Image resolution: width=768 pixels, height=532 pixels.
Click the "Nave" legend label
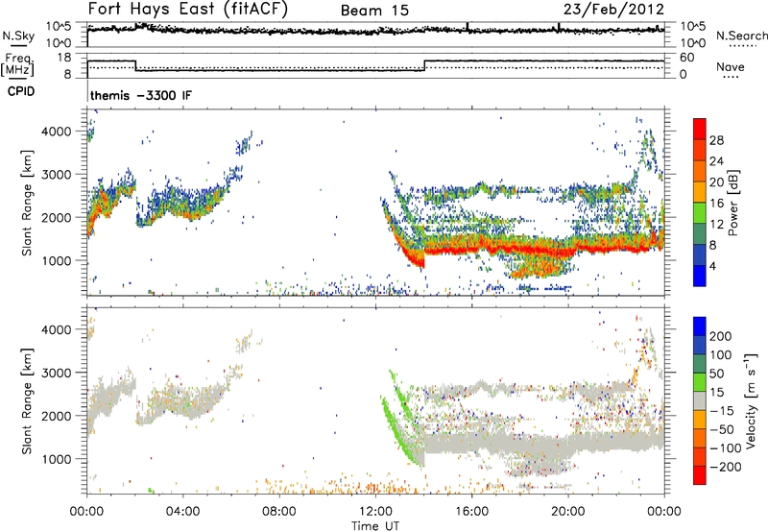(x=730, y=66)
